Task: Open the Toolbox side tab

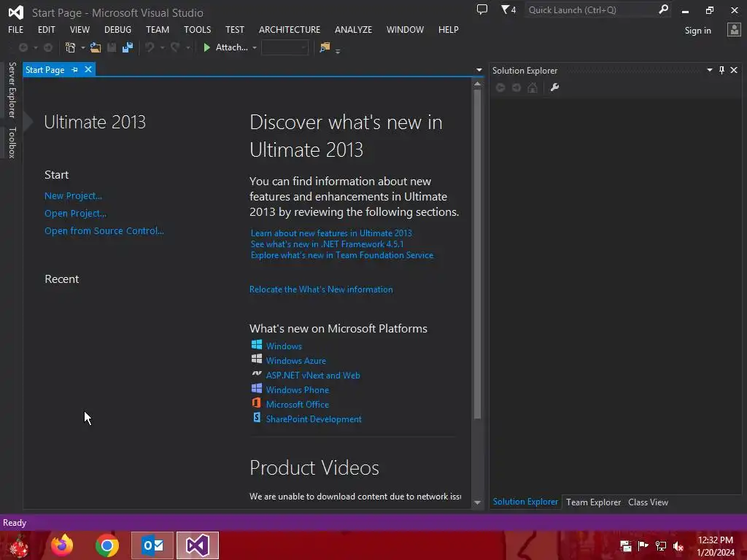Action: click(12, 142)
